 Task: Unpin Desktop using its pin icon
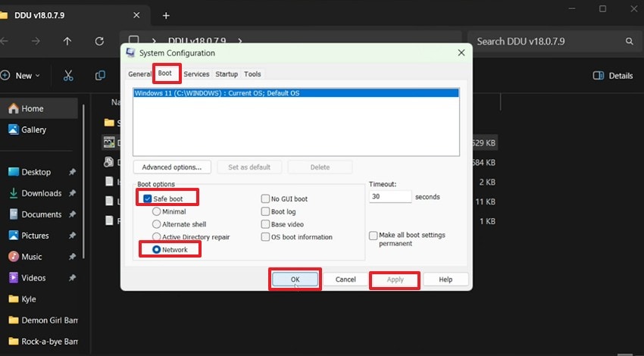coord(72,172)
